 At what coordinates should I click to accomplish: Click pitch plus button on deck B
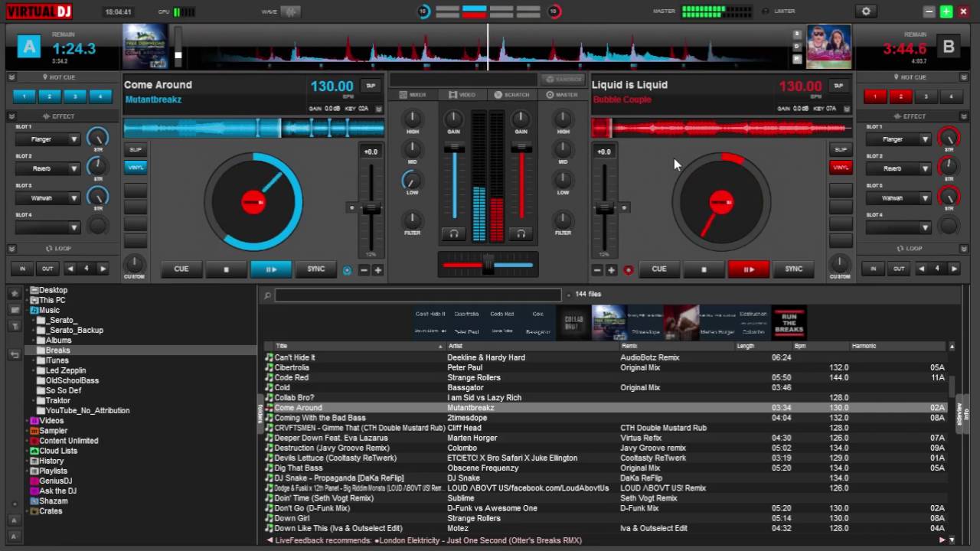click(611, 270)
